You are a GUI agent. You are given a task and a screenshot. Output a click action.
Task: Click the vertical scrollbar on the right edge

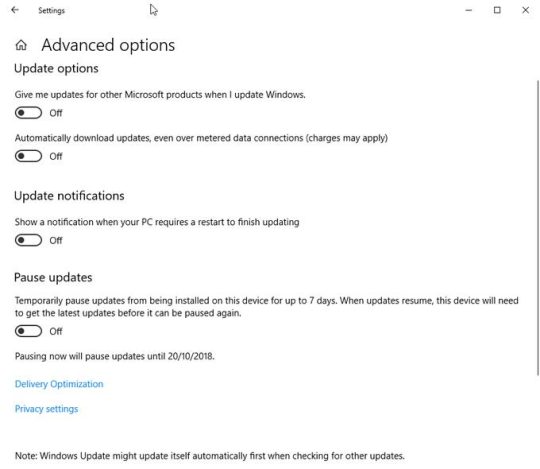(538, 227)
